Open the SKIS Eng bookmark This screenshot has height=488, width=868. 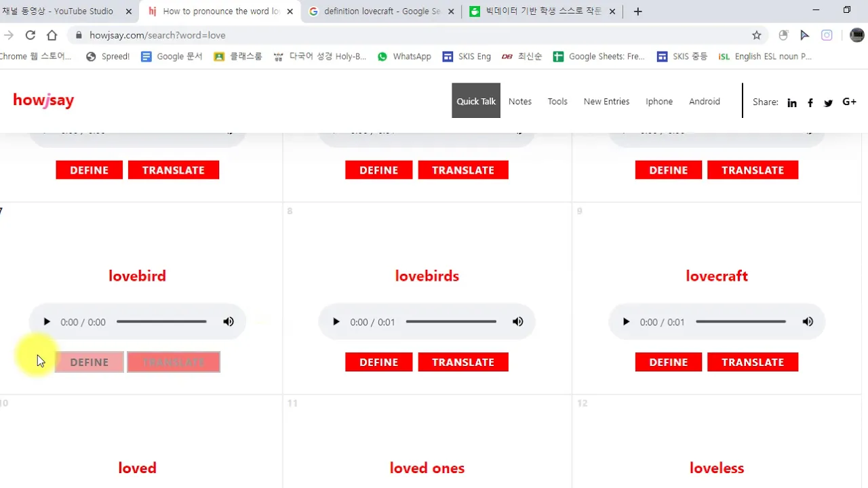467,56
